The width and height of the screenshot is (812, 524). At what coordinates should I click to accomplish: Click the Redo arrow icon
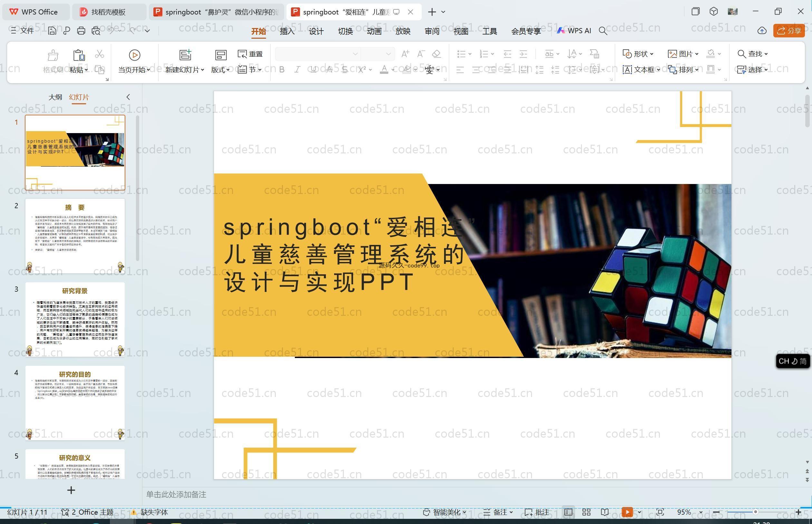pos(133,31)
